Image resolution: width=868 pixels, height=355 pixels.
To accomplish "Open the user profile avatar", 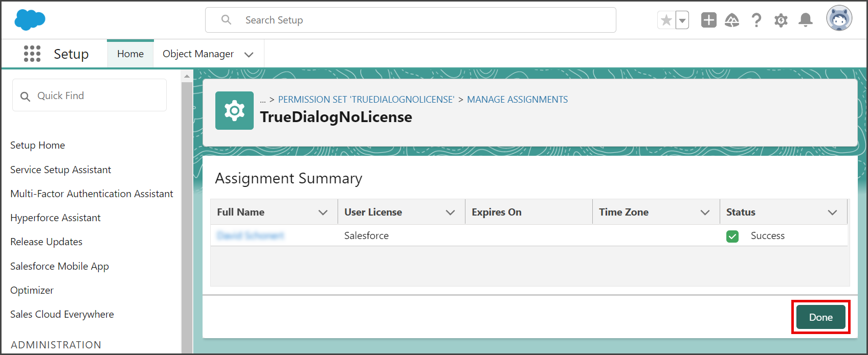I will [839, 19].
